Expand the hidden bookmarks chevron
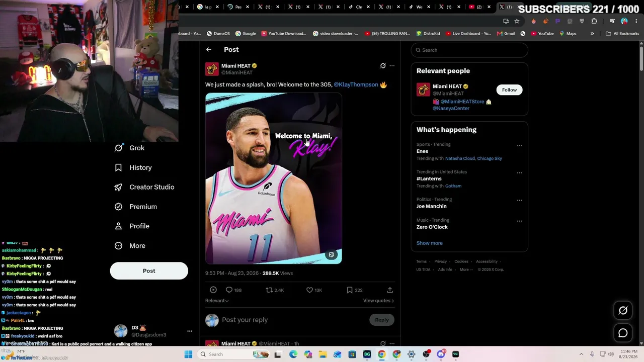 (592, 34)
